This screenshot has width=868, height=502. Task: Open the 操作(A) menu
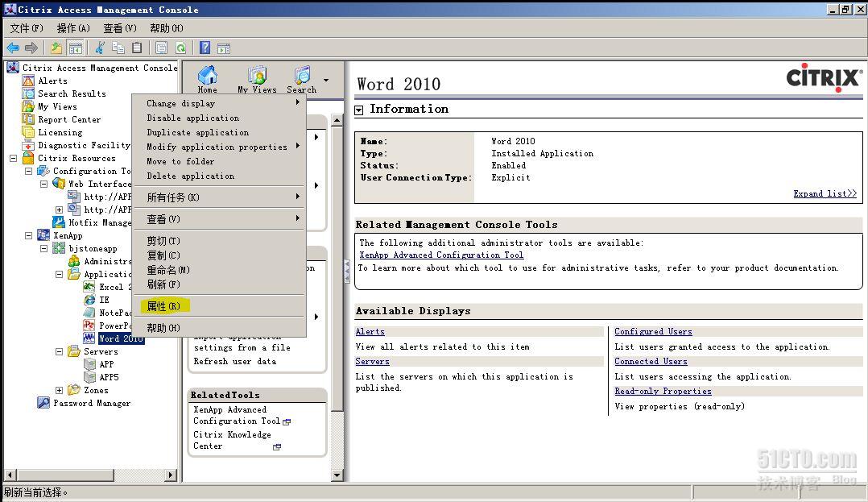73,28
